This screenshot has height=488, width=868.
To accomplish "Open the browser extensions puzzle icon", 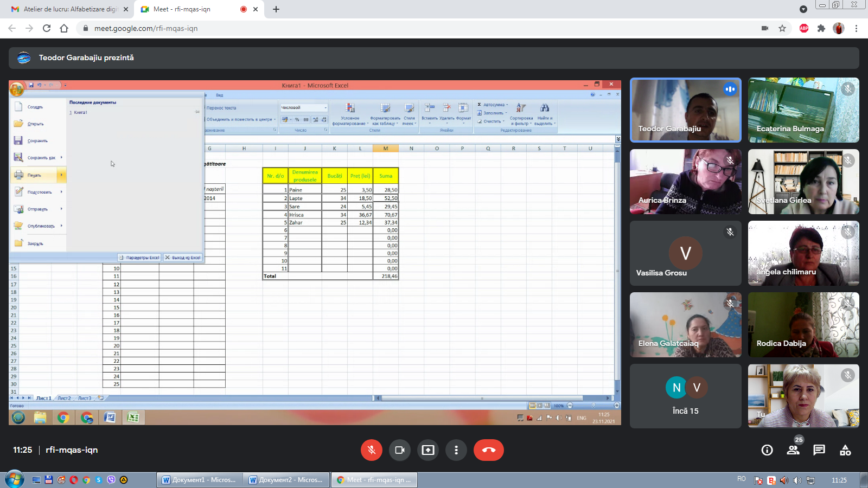I will (x=821, y=28).
